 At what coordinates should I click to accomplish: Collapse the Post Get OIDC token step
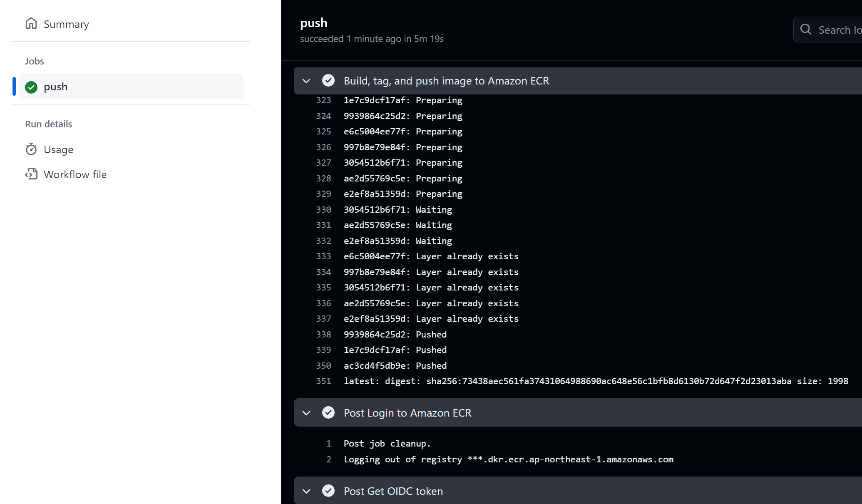(x=306, y=491)
